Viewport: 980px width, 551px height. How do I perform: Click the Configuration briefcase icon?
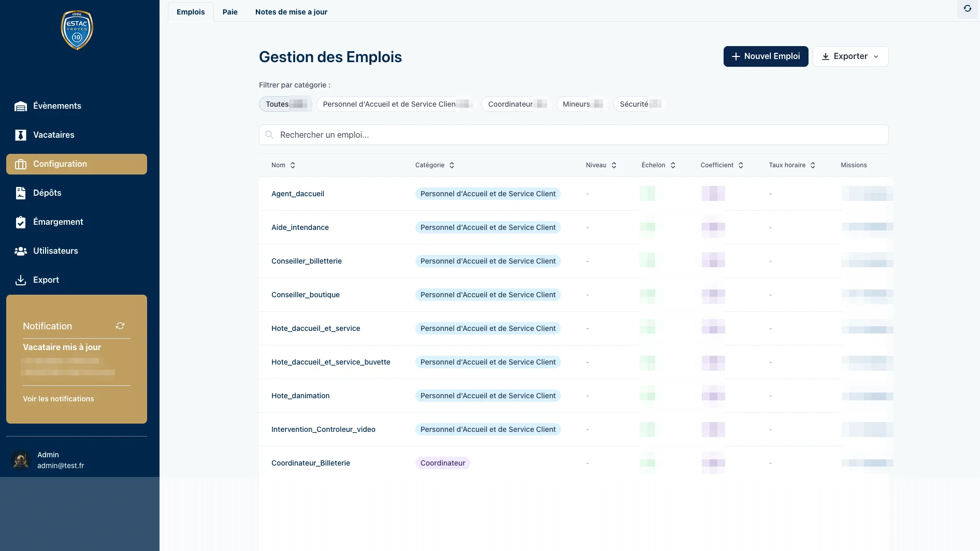click(21, 164)
